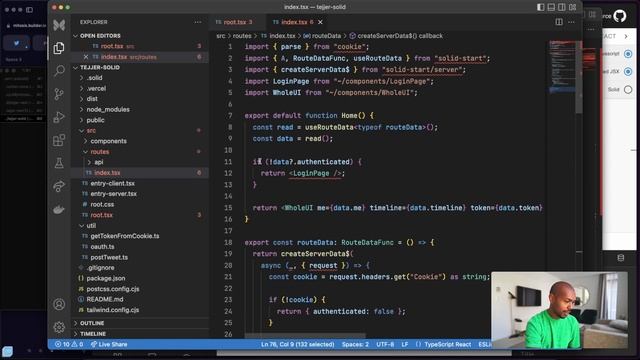Open editor more actions ellipsis
Image resolution: width=640 pixels, height=360 pixels.
tap(571, 22)
